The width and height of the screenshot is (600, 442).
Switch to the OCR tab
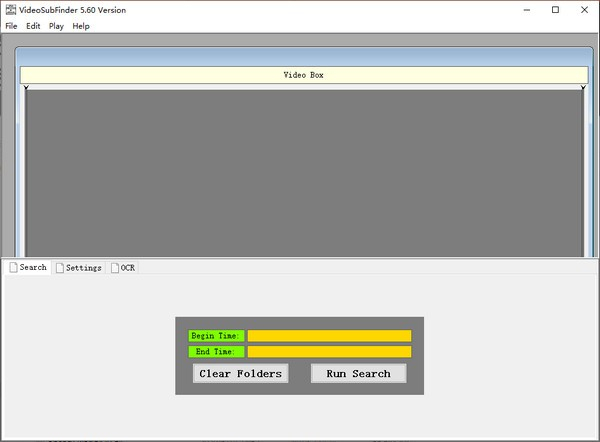pos(123,268)
